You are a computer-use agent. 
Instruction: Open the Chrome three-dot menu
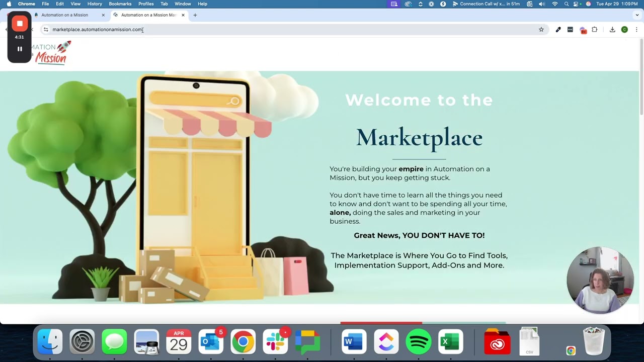636,30
